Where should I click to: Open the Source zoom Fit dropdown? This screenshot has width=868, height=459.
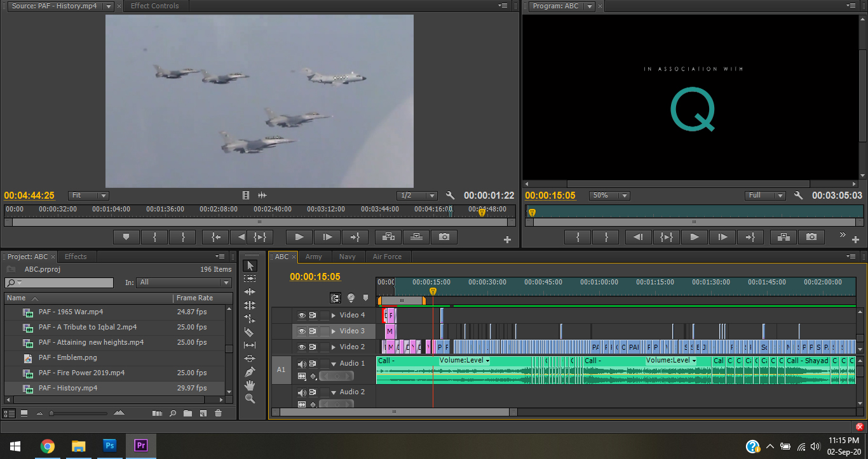point(88,196)
